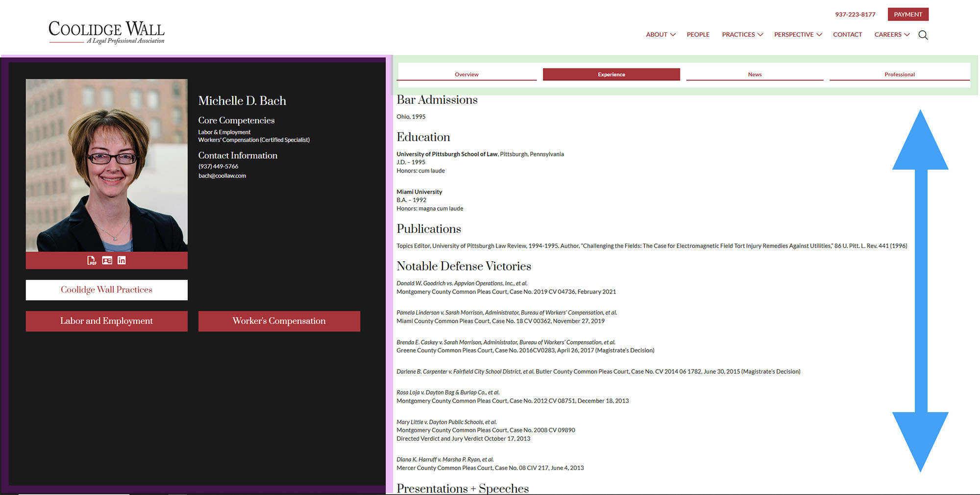Go to the People page
This screenshot has width=980, height=495.
click(698, 35)
